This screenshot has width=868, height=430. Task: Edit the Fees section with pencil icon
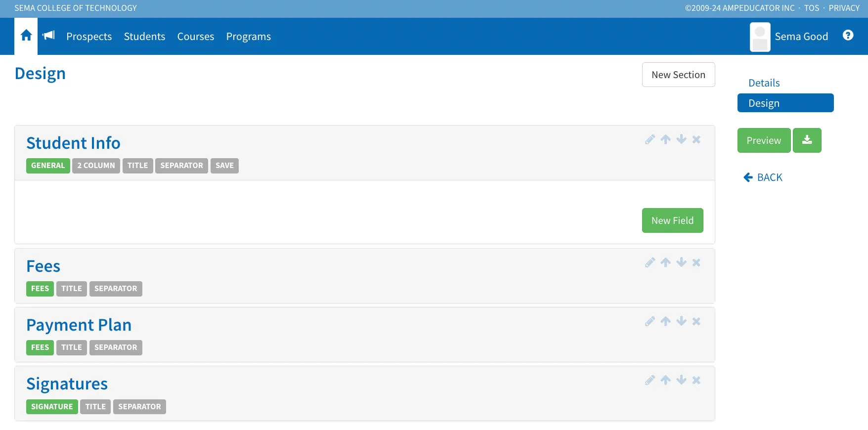pyautogui.click(x=650, y=262)
